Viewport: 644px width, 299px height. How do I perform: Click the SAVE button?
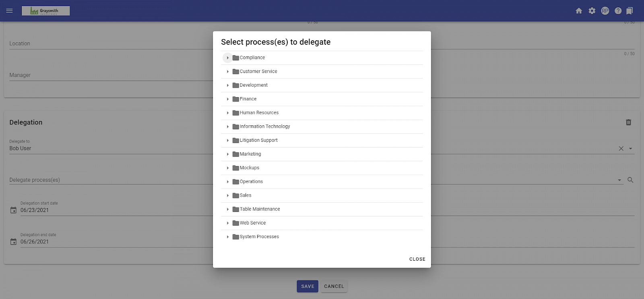point(307,286)
